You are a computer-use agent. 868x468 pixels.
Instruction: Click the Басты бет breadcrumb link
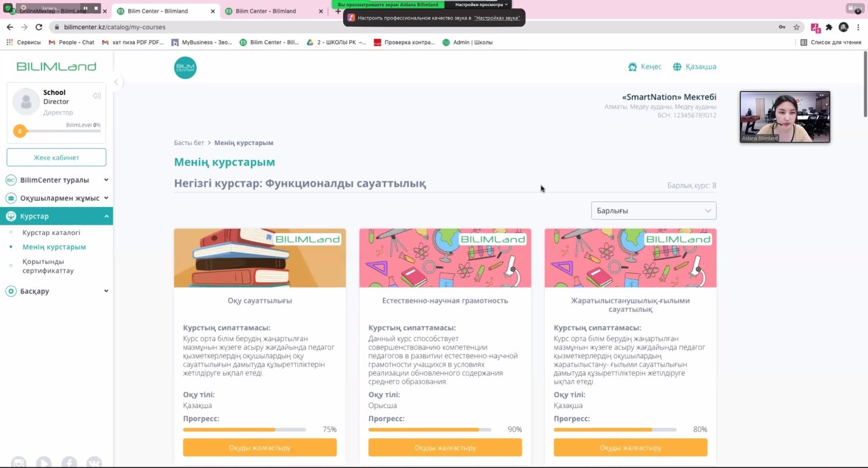pyautogui.click(x=189, y=143)
